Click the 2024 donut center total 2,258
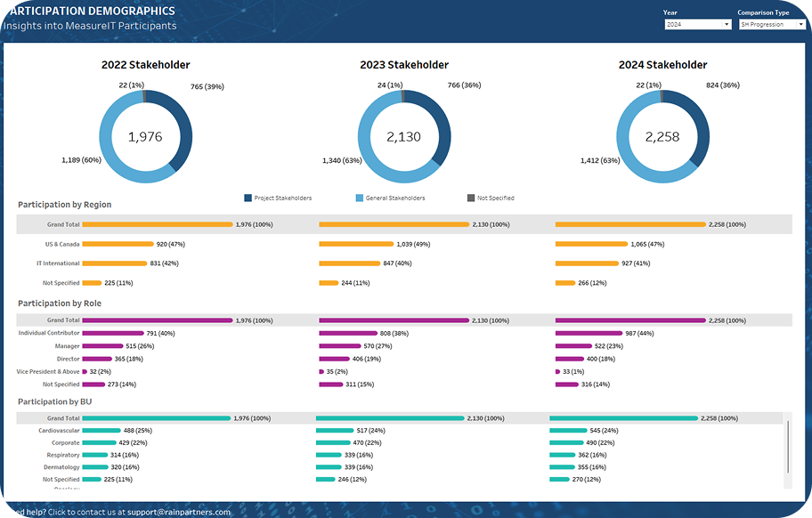Image resolution: width=812 pixels, height=518 pixels. click(x=662, y=137)
